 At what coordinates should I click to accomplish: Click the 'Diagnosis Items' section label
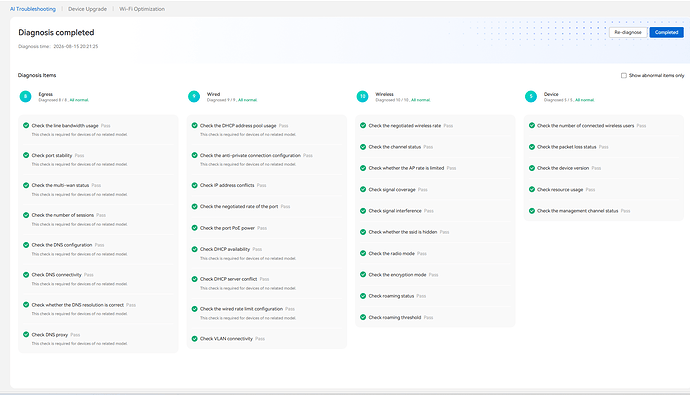37,75
